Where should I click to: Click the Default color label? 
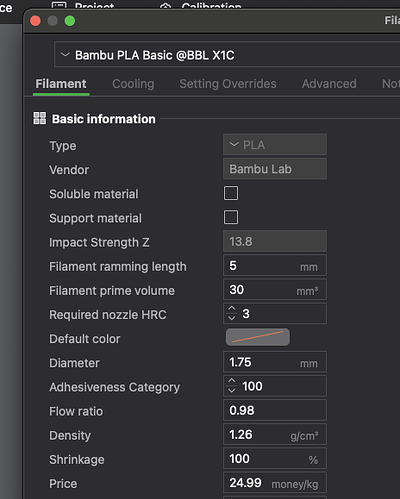click(85, 339)
